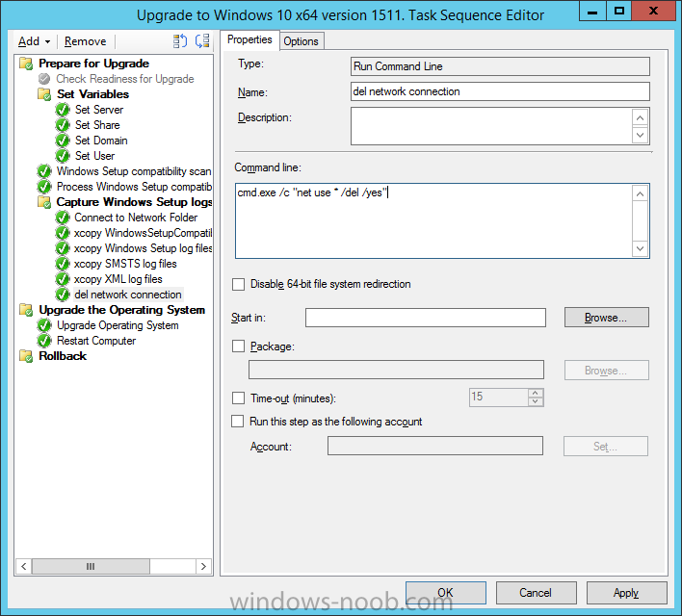Click Remove in the tree toolbar
This screenshot has width=682, height=616.
85,41
